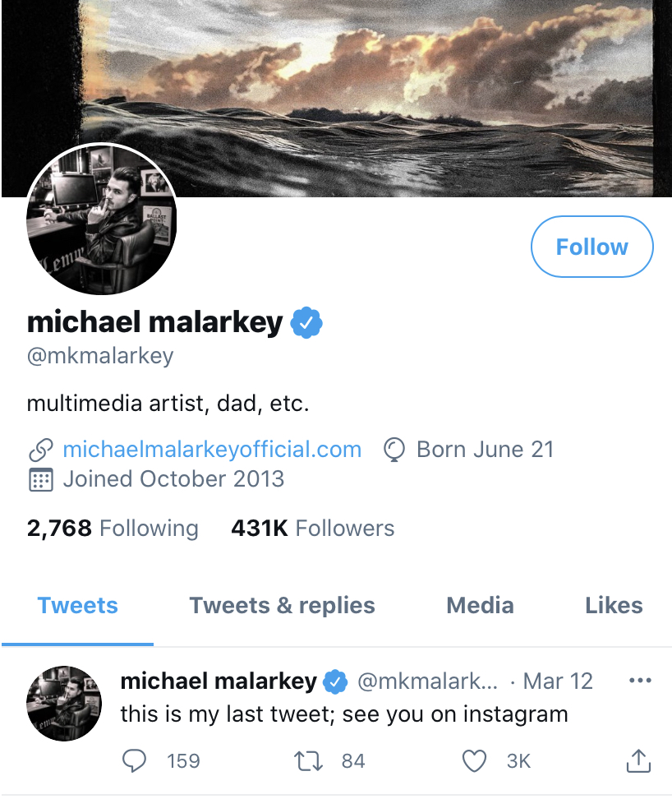This screenshot has width=672, height=799.
Task: Like the tweet with the heart icon
Action: pos(474,761)
